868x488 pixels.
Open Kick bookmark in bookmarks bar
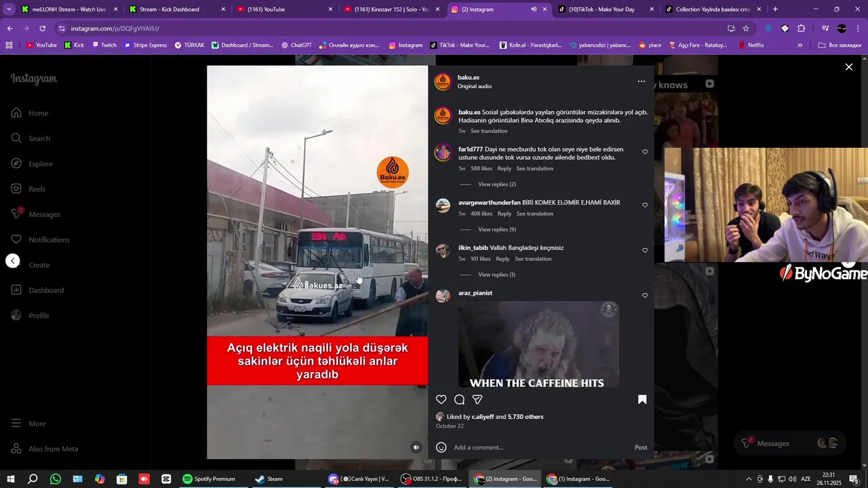coord(74,45)
